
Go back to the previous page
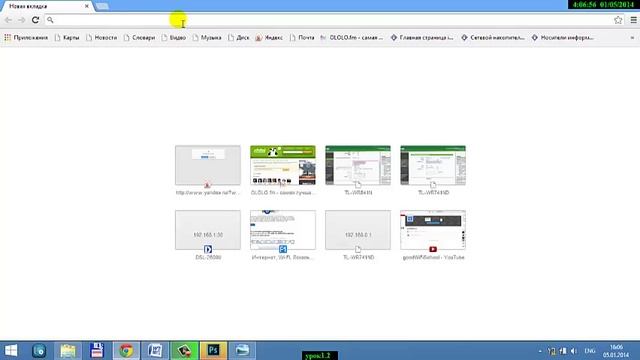click(x=8, y=20)
